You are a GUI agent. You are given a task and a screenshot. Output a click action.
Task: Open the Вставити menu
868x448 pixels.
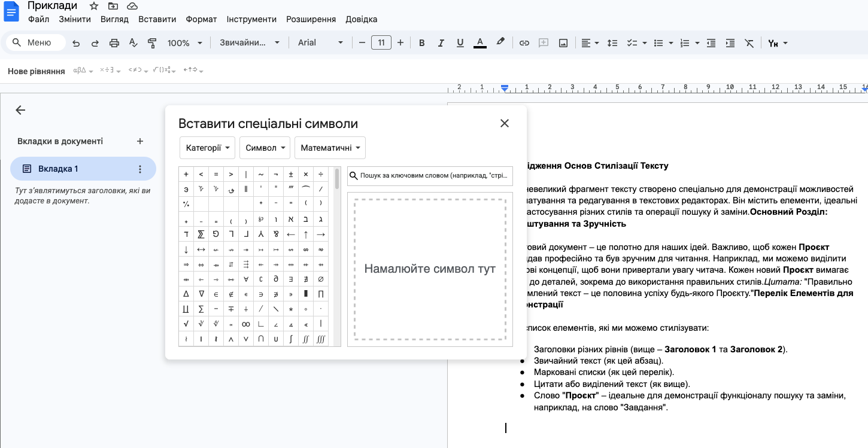pyautogui.click(x=157, y=19)
